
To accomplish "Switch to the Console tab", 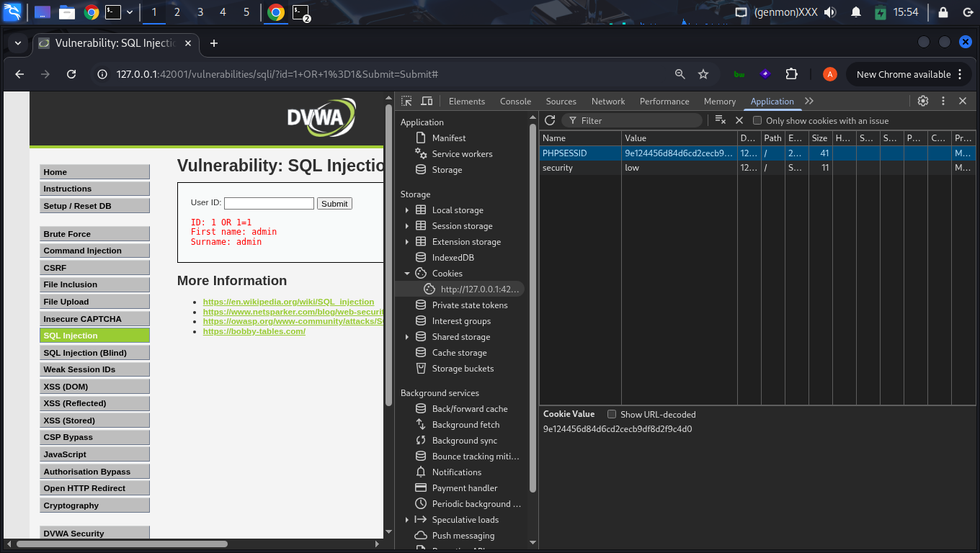I will 515,102.
